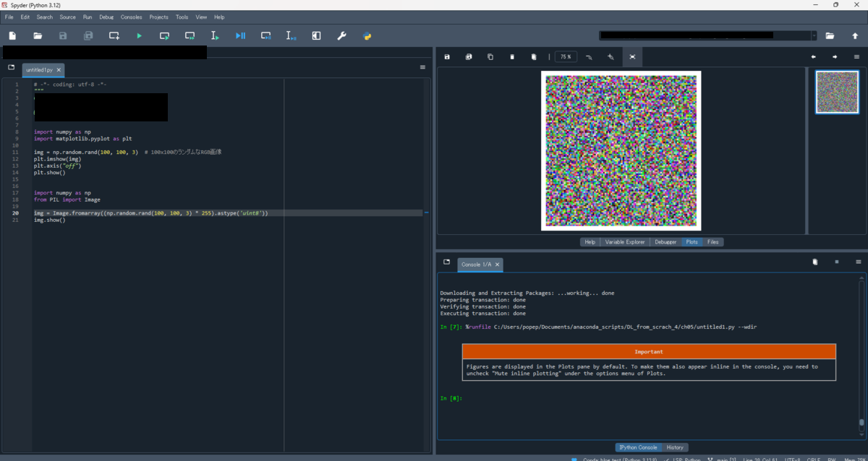Open the Help menu
Screen dimensions: 868x461
(219, 17)
